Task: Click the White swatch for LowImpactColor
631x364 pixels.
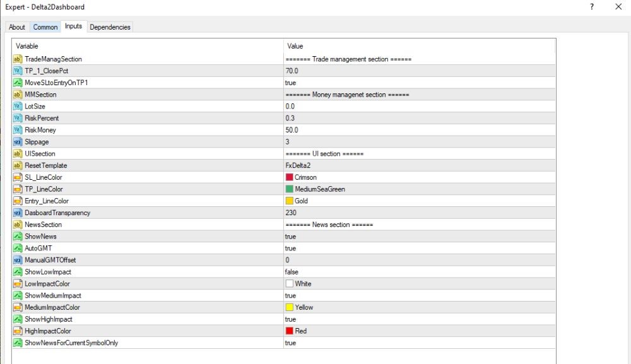Action: 290,284
